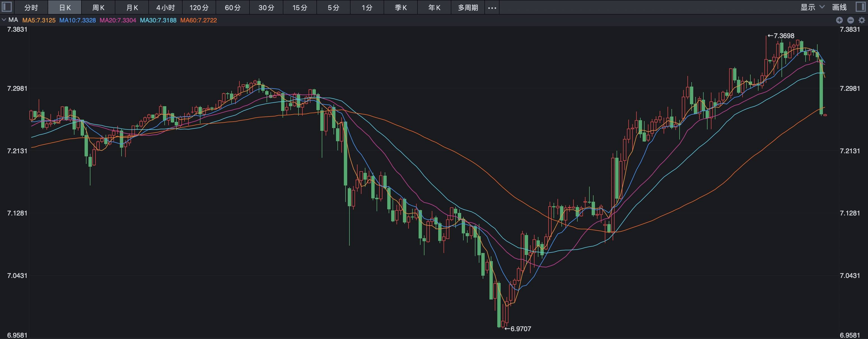Switch to the 60分 period tab
The height and width of the screenshot is (339, 868).
click(232, 7)
